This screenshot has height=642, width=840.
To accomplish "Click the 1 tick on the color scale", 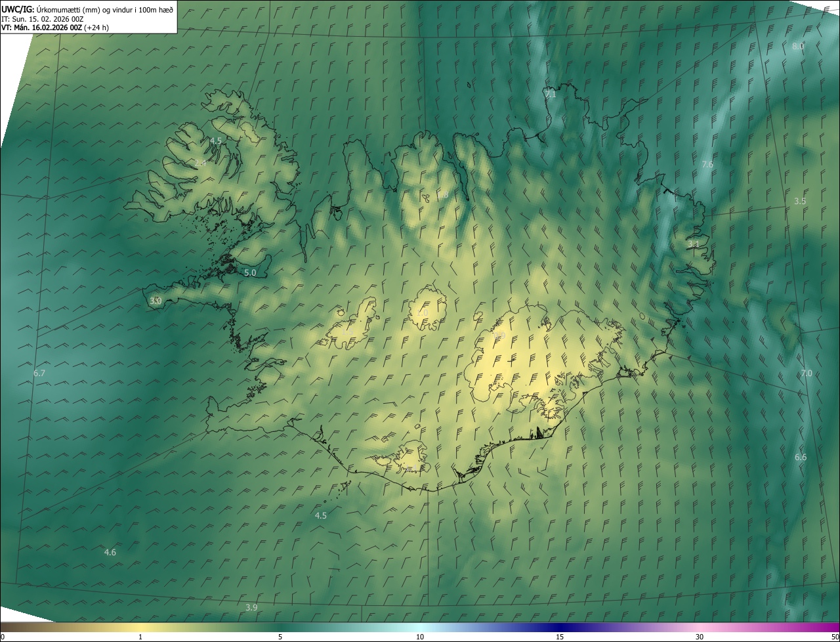I will (140, 637).
